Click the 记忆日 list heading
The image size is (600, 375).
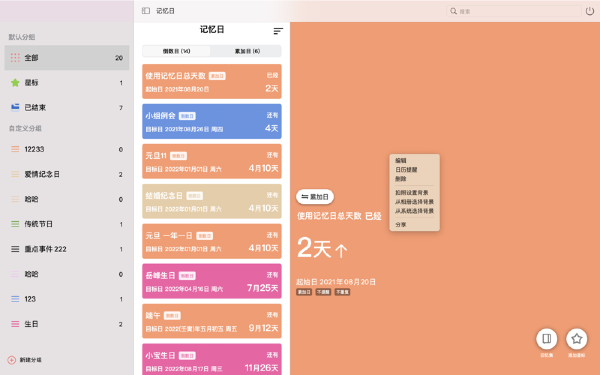coord(212,30)
